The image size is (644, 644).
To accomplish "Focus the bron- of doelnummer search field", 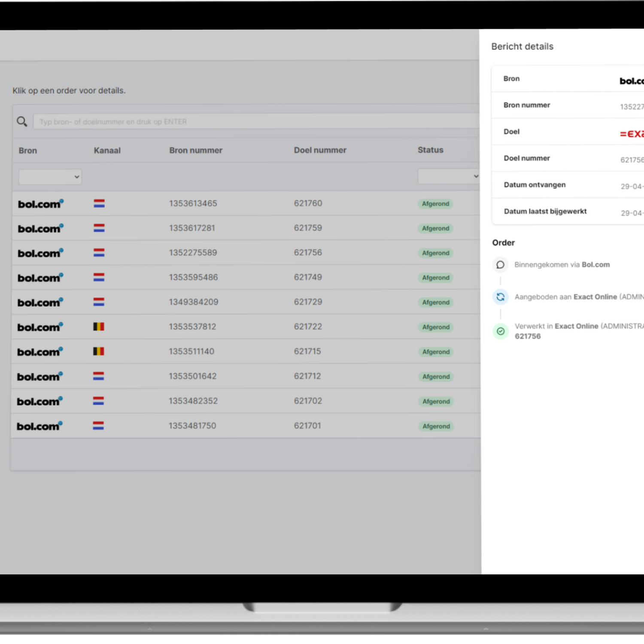I will pyautogui.click(x=257, y=122).
